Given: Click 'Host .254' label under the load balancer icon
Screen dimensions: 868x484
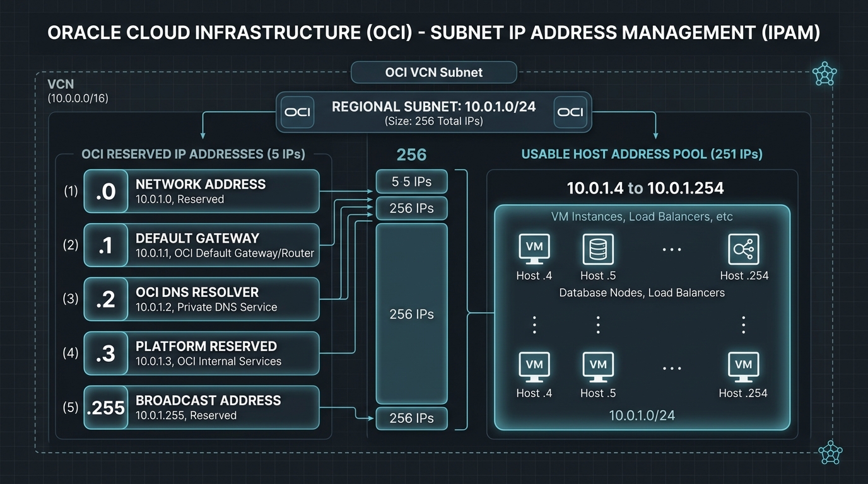Looking at the screenshot, I should pyautogui.click(x=744, y=275).
